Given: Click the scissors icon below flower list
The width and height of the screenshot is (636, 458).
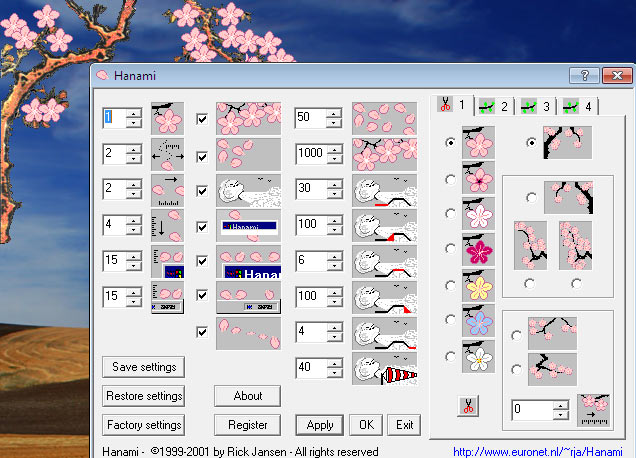Looking at the screenshot, I should (x=468, y=406).
